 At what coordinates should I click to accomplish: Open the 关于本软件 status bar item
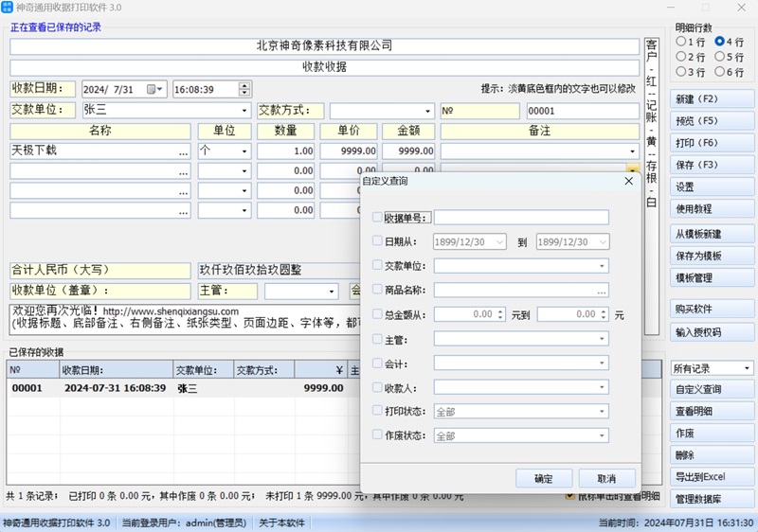click(x=282, y=523)
